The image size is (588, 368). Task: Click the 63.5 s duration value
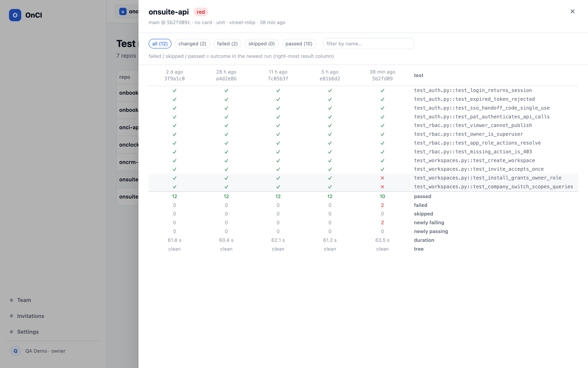pos(382,240)
